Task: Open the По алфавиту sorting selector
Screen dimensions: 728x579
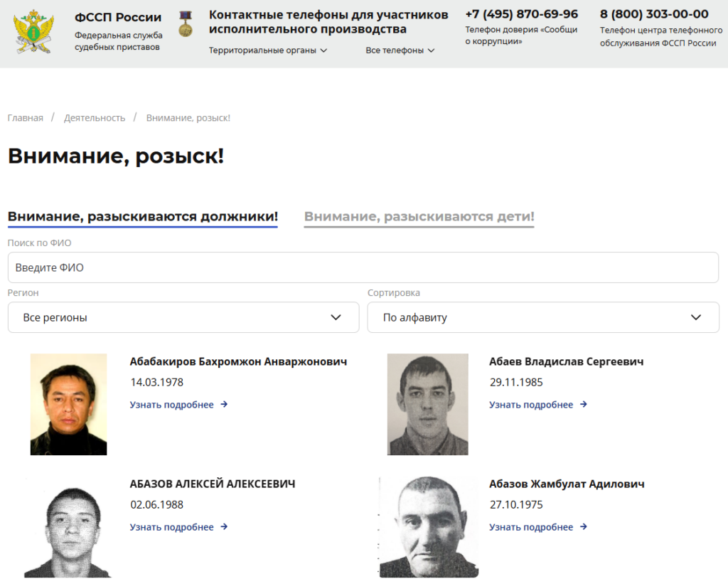Action: pyautogui.click(x=543, y=317)
